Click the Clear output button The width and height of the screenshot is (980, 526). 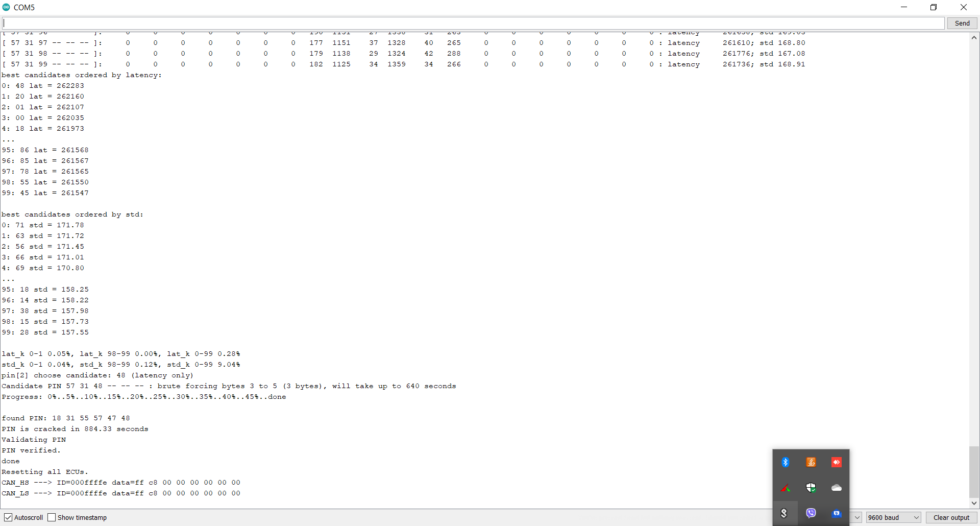point(951,517)
